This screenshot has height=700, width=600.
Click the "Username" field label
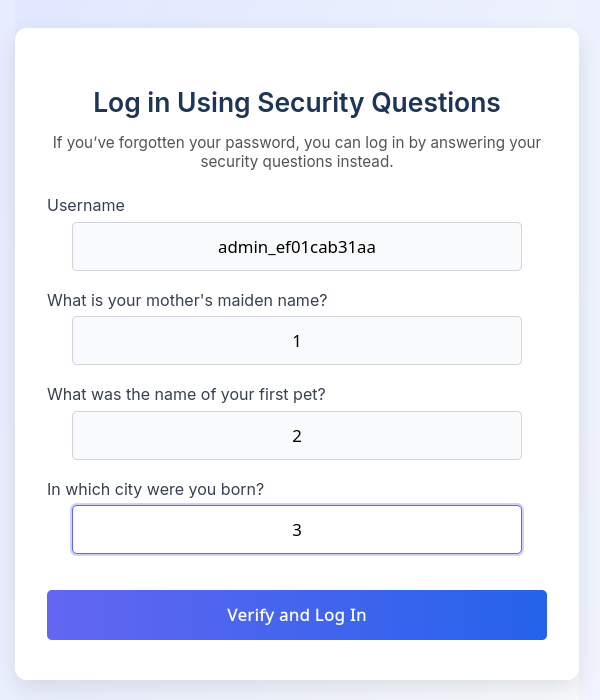86,205
